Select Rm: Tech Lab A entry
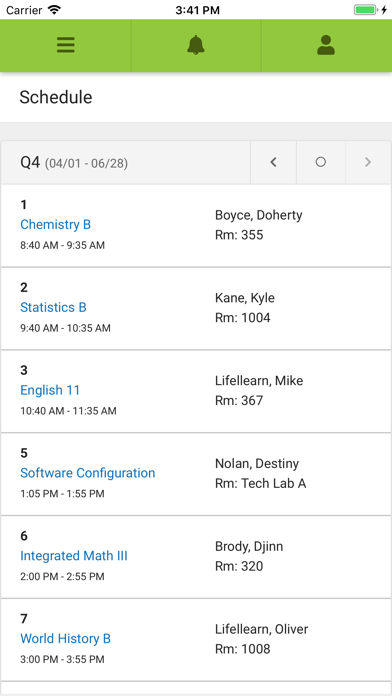The image size is (392, 696). (x=261, y=483)
